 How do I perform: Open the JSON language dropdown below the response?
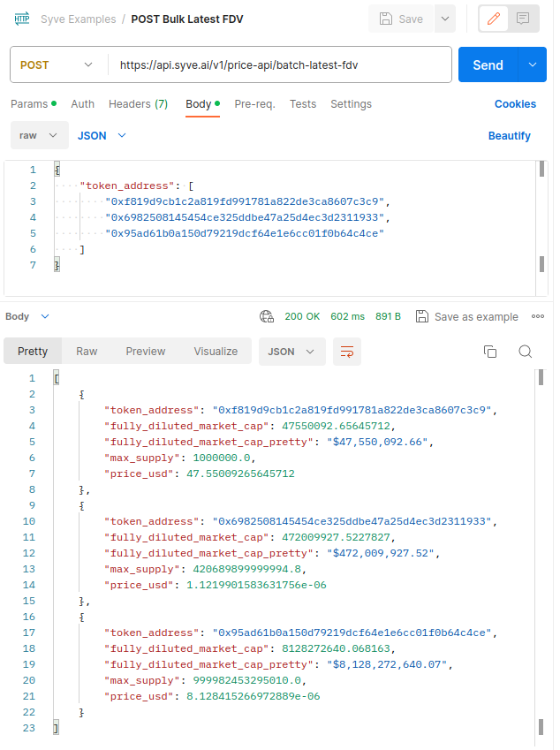291,351
